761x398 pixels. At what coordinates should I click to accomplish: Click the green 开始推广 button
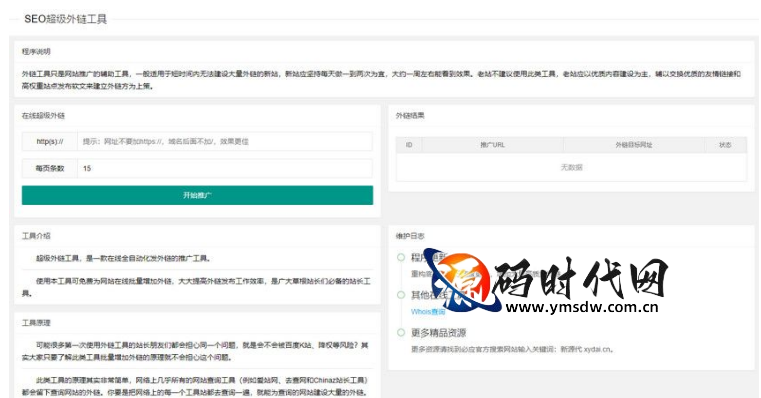[x=197, y=195]
